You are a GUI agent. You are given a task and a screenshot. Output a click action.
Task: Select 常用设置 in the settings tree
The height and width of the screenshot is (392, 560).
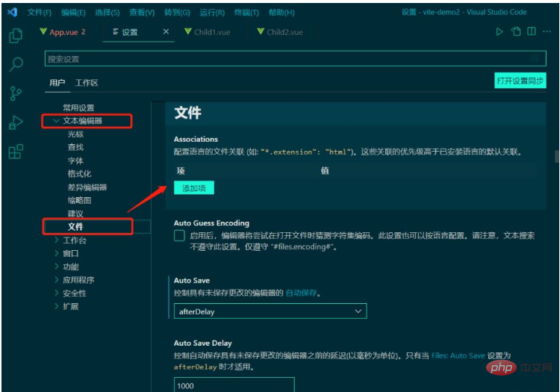coord(78,108)
